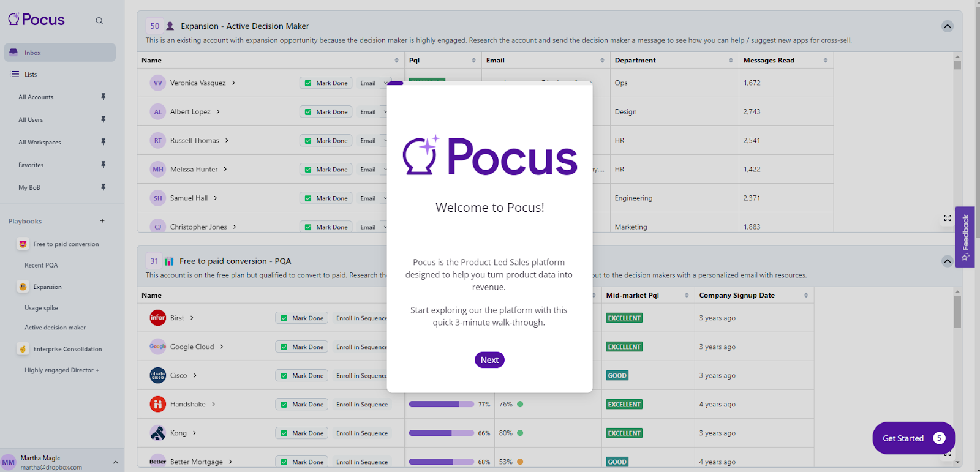Mark Google Cloud account as done
Image resolution: width=980 pixels, height=472 pixels.
coord(302,347)
